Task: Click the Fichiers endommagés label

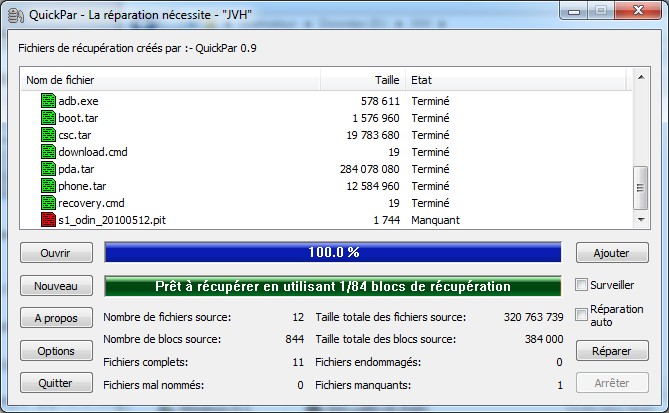Action: 368,362
